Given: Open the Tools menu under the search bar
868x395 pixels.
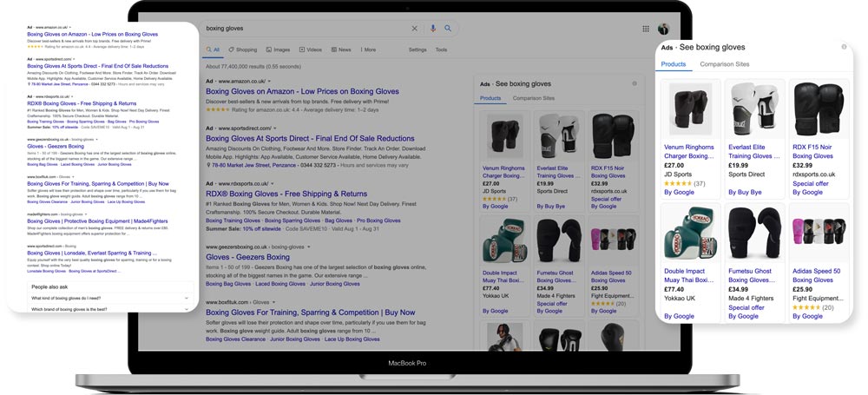Looking at the screenshot, I should [x=441, y=49].
